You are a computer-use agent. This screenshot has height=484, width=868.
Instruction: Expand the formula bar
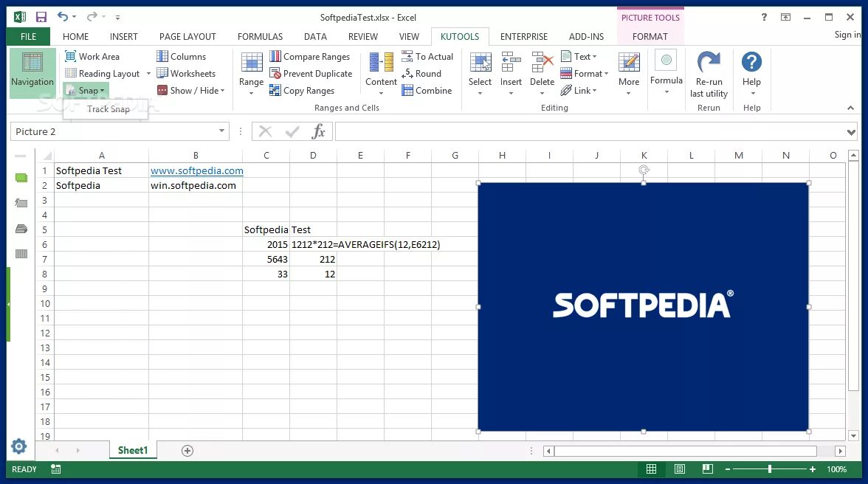[x=851, y=131]
